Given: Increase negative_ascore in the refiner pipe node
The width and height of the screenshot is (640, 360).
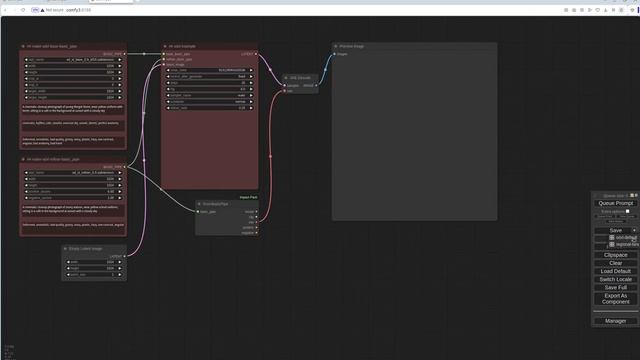Looking at the screenshot, I should 120,198.
